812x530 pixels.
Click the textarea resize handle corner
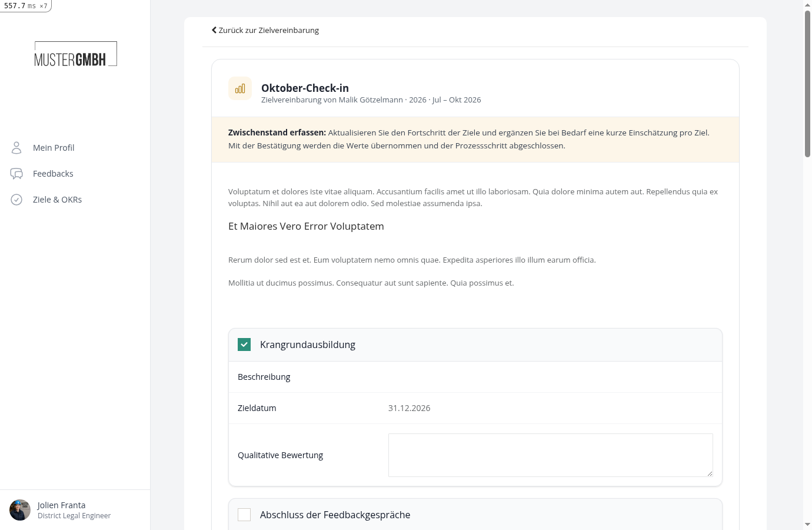pyautogui.click(x=710, y=473)
